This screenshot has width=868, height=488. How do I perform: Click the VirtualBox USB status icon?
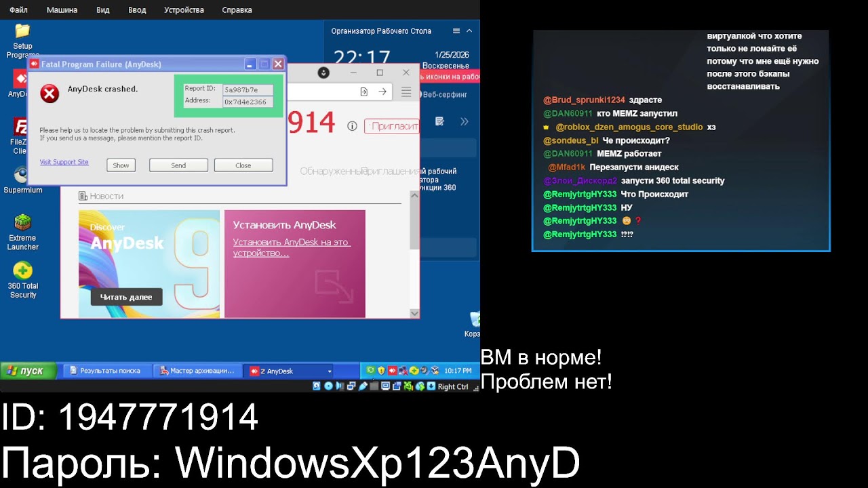[x=363, y=386]
